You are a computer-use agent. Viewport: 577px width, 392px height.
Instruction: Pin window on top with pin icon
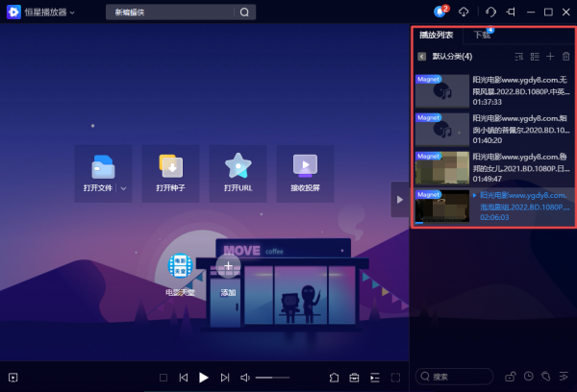511,12
